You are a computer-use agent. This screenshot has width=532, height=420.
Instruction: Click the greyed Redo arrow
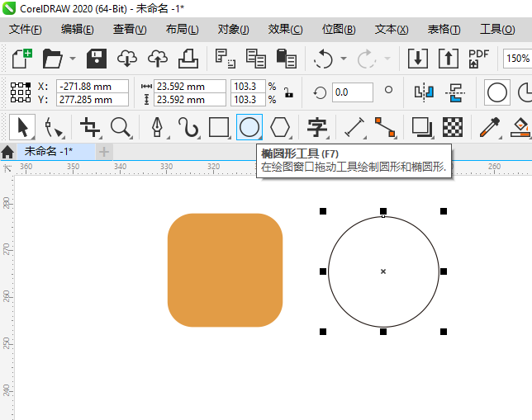[x=367, y=59]
